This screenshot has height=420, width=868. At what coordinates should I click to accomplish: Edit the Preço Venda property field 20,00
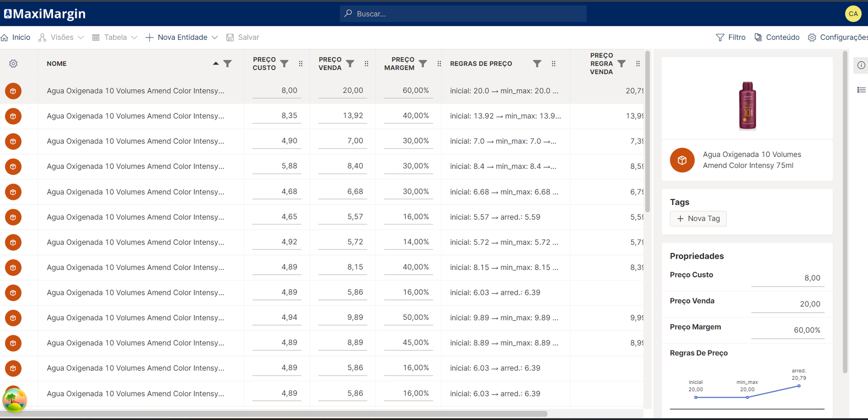(x=788, y=304)
